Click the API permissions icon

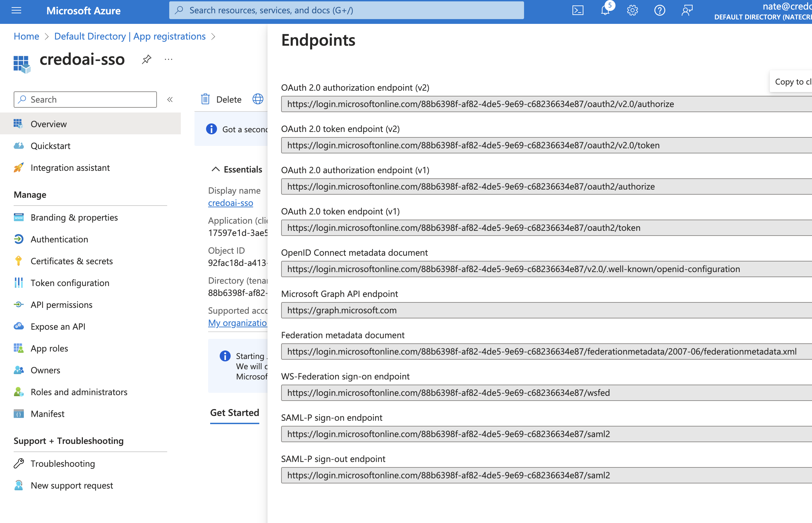pos(18,304)
